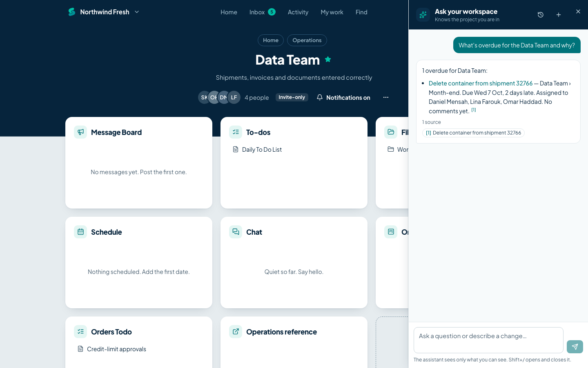588x368 pixels.
Task: Click the Invite-only badge
Action: 292,97
